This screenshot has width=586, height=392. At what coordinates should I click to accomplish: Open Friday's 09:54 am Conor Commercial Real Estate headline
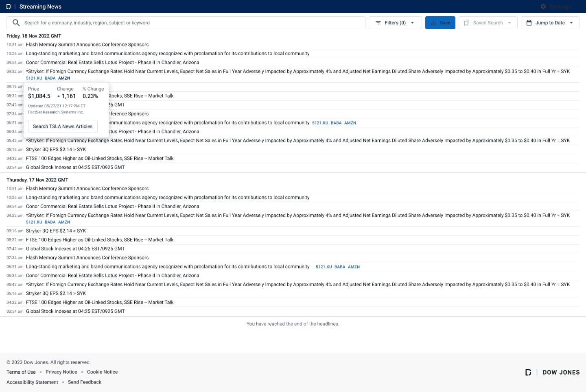(x=113, y=63)
